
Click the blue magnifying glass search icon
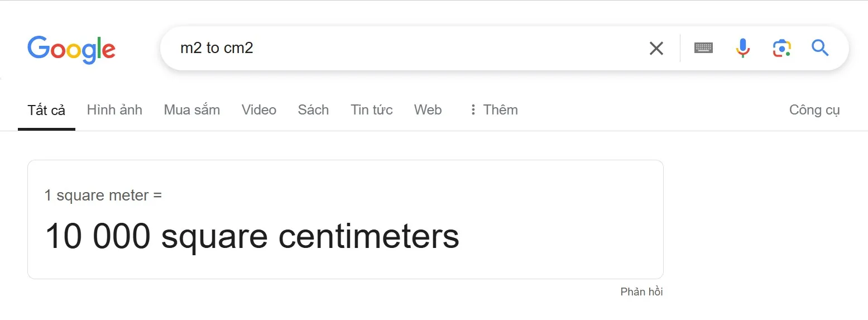click(x=820, y=48)
